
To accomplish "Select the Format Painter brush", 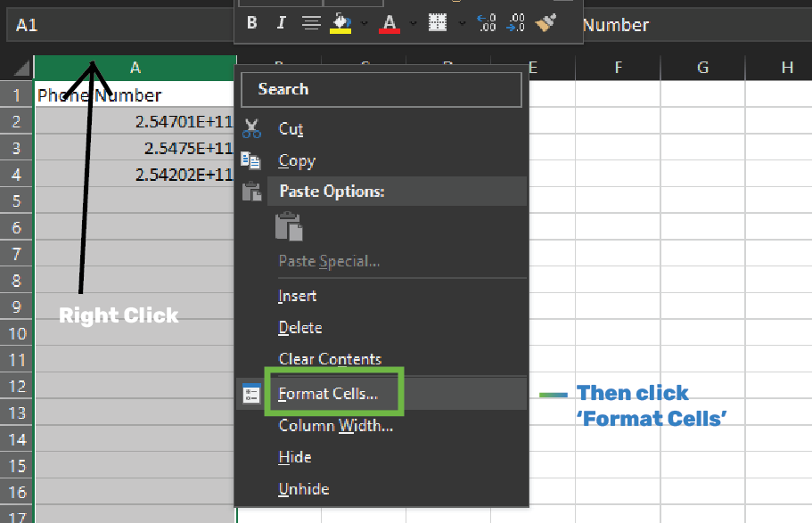I will pyautogui.click(x=545, y=23).
